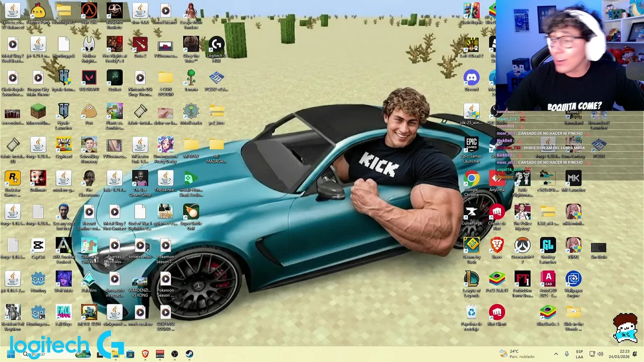This screenshot has height=362, width=644.
Task: Open the VALORANT desktop shortcut
Action: click(x=89, y=80)
